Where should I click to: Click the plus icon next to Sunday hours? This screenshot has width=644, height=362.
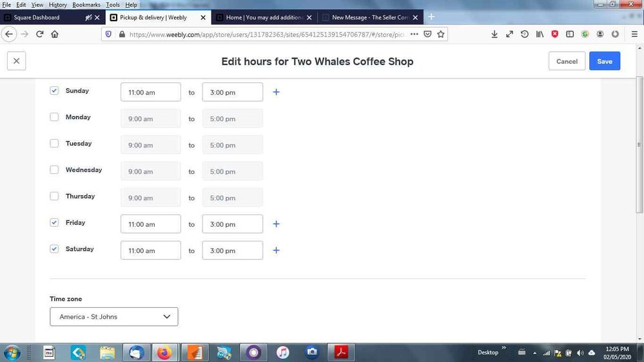276,92
